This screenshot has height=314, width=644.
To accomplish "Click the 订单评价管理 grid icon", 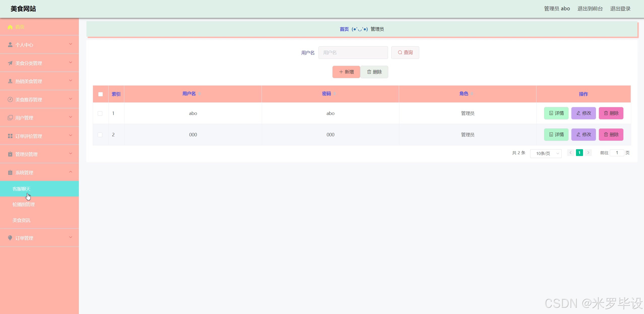I will pyautogui.click(x=10, y=136).
